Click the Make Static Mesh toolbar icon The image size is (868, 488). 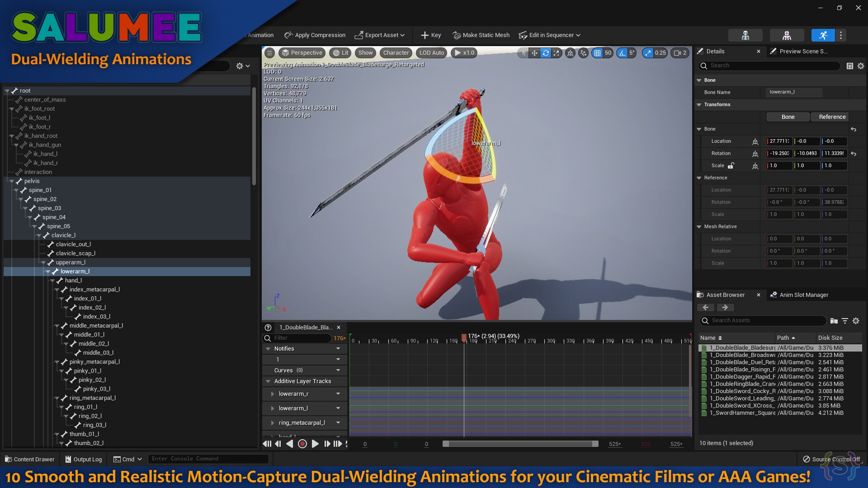pos(457,35)
